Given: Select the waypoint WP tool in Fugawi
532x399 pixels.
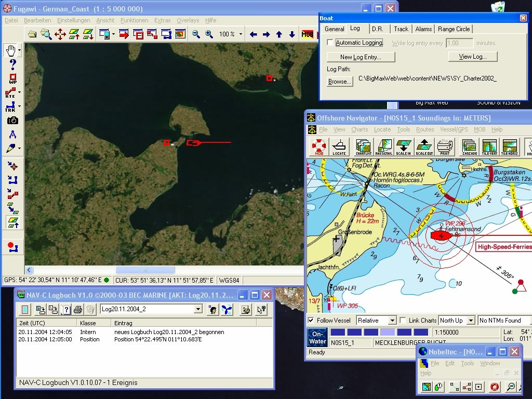Looking at the screenshot, I should click(x=12, y=79).
